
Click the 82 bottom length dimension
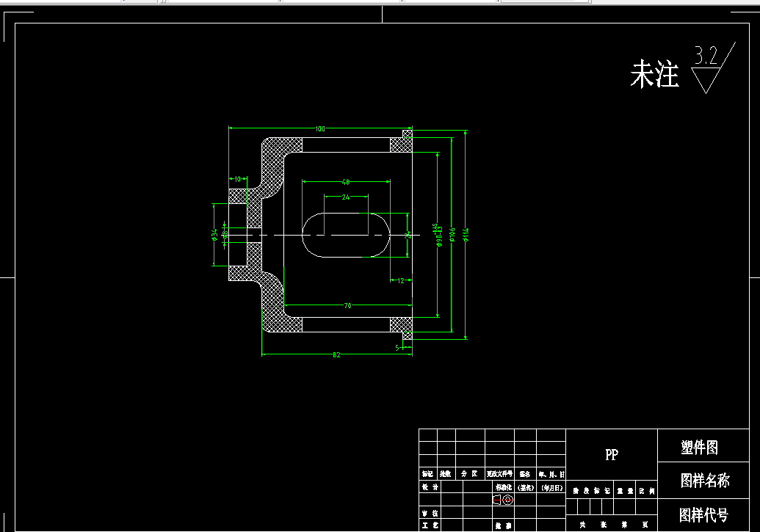(x=336, y=355)
